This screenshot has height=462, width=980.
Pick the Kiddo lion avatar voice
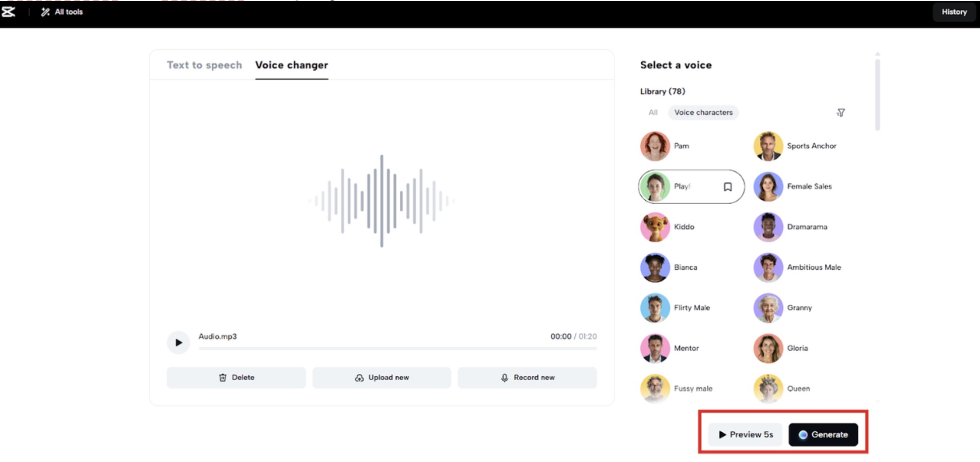click(x=655, y=227)
